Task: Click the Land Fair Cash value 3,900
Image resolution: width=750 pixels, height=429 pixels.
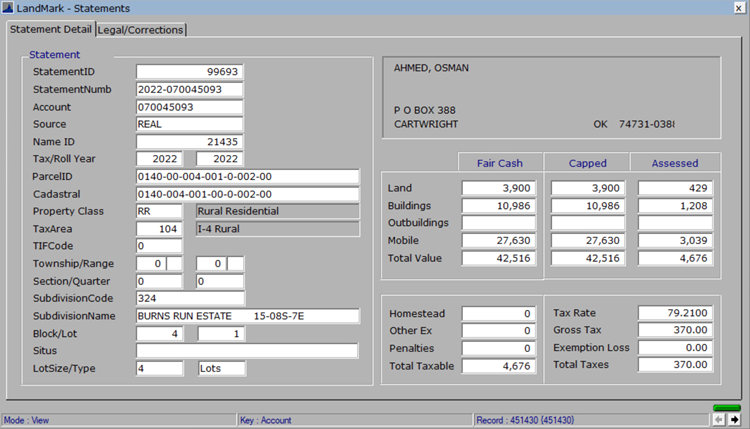Action: click(x=498, y=188)
